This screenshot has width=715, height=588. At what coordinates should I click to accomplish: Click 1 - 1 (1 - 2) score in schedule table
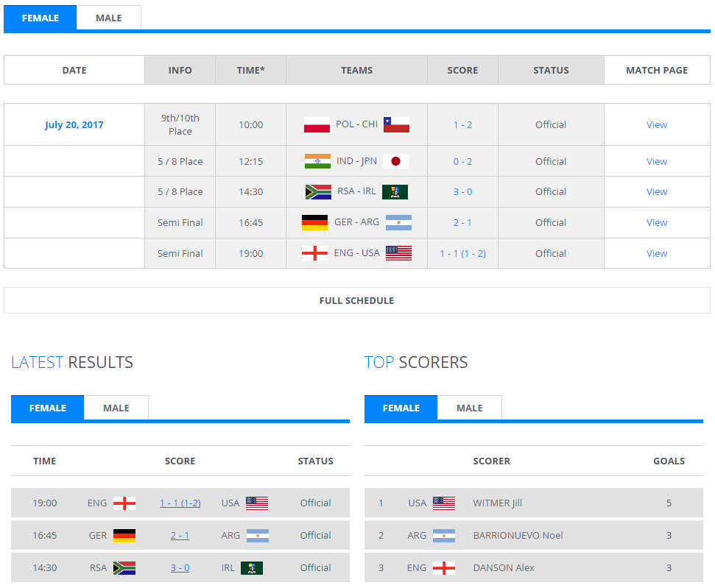tap(463, 253)
